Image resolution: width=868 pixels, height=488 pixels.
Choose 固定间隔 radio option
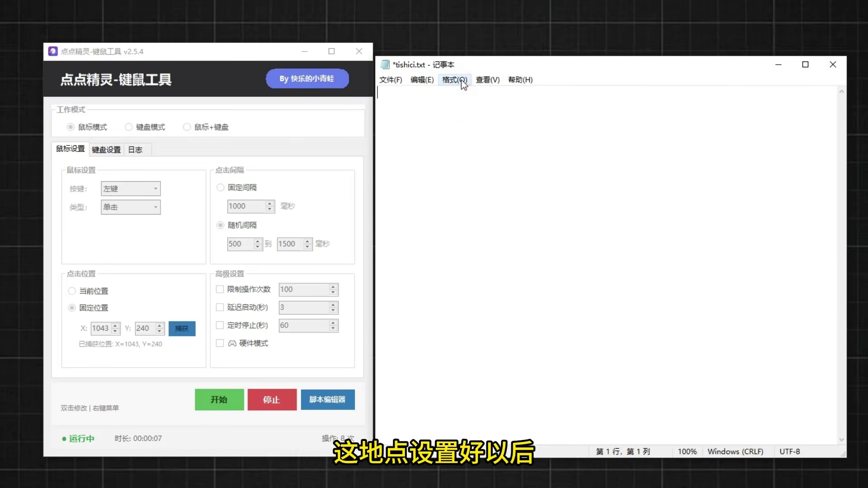point(221,188)
